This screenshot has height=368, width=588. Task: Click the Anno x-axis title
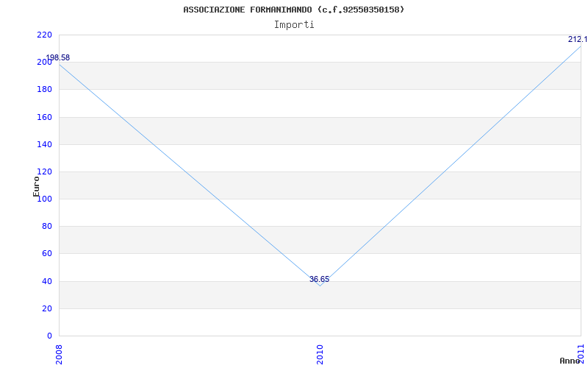(x=570, y=361)
